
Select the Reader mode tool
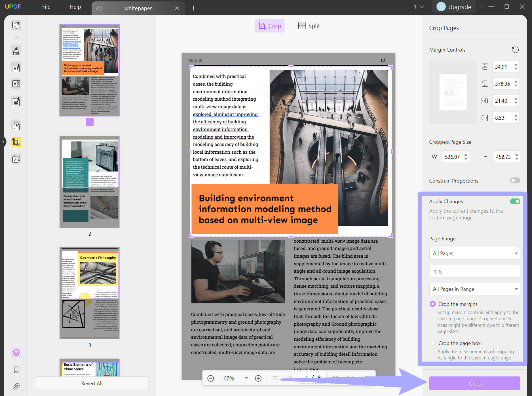pyautogui.click(x=16, y=25)
